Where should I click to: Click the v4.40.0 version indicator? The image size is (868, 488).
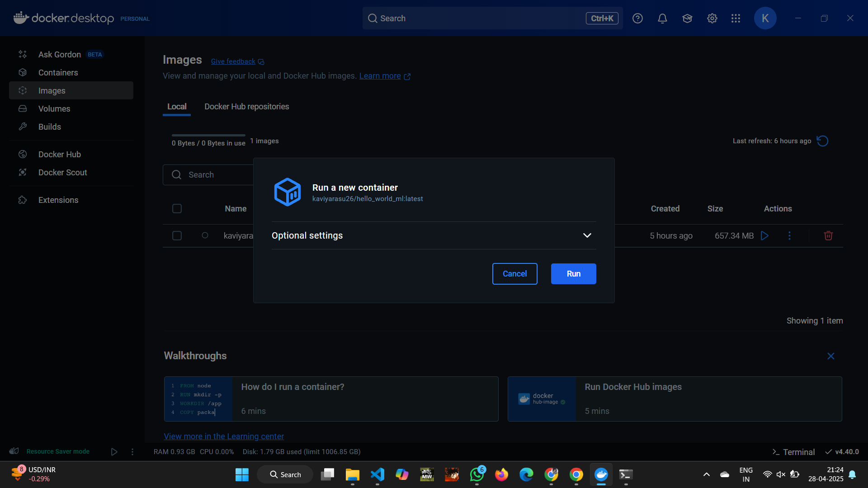842,452
